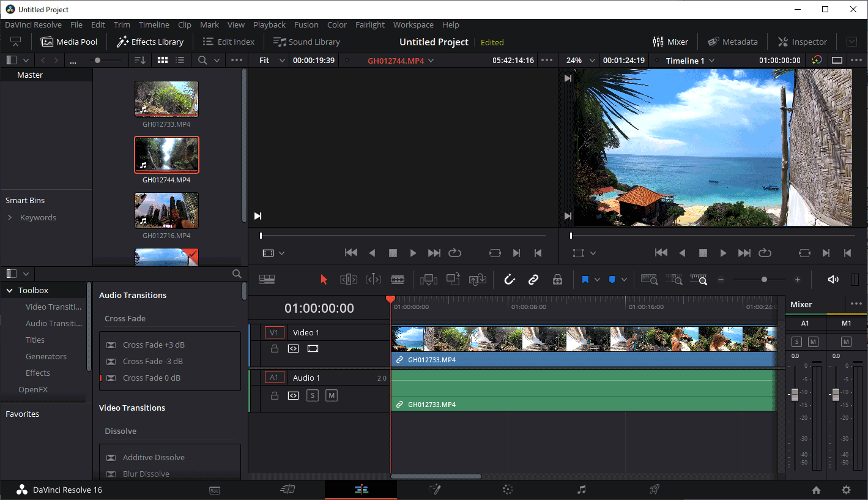
Task: Open the Timeline menu
Action: 154,25
